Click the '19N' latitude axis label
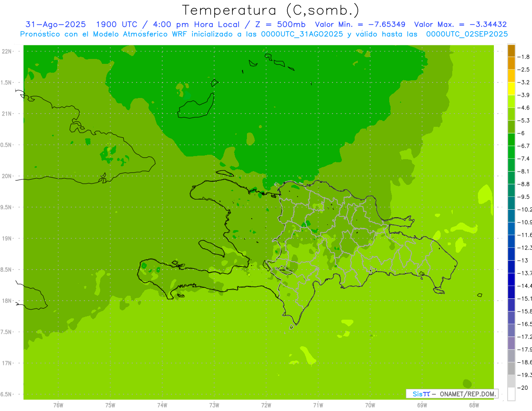Viewport: 532px width, 411px height. pyautogui.click(x=7, y=239)
